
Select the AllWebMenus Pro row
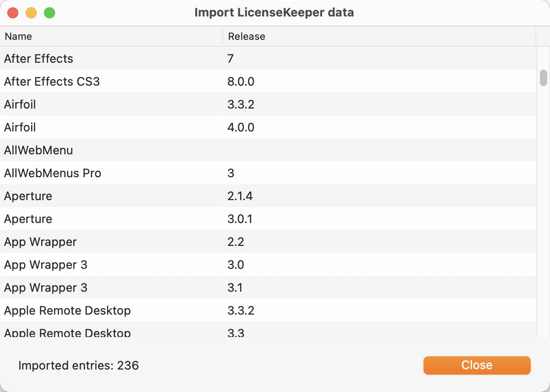268,173
